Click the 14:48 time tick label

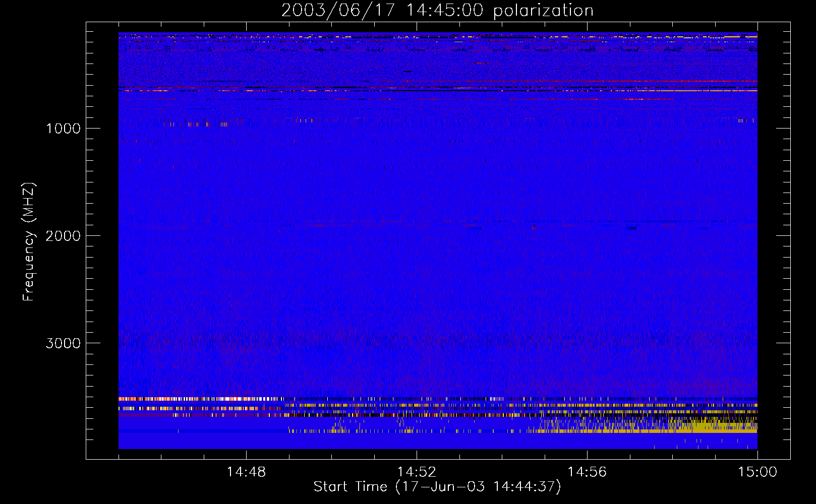[246, 472]
